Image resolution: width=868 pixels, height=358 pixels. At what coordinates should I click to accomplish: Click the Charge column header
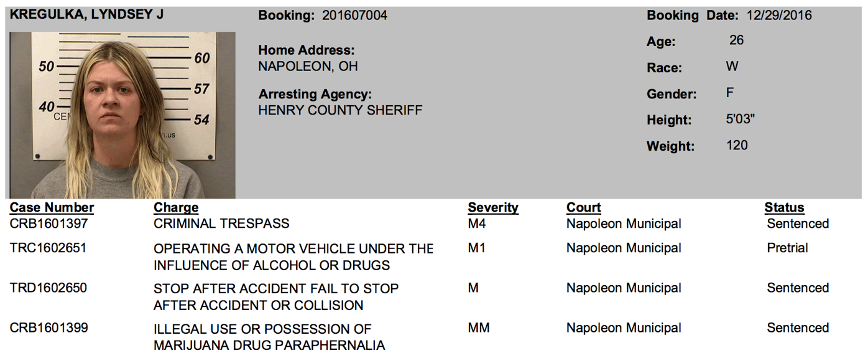pos(176,208)
